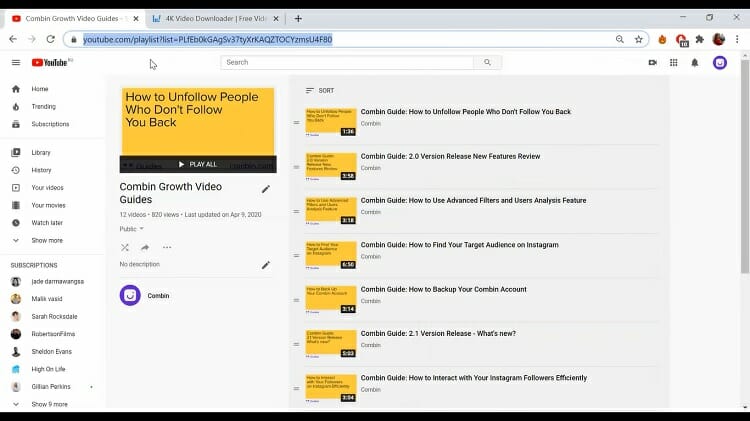Screen dimensions: 750x421
Task: Open the Public privacy dropdown
Action: point(132,229)
